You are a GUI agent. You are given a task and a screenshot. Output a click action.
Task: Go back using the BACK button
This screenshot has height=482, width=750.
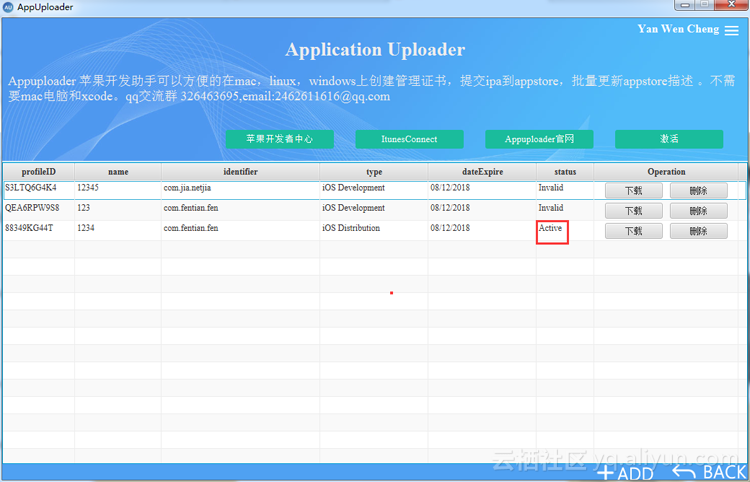(709, 472)
